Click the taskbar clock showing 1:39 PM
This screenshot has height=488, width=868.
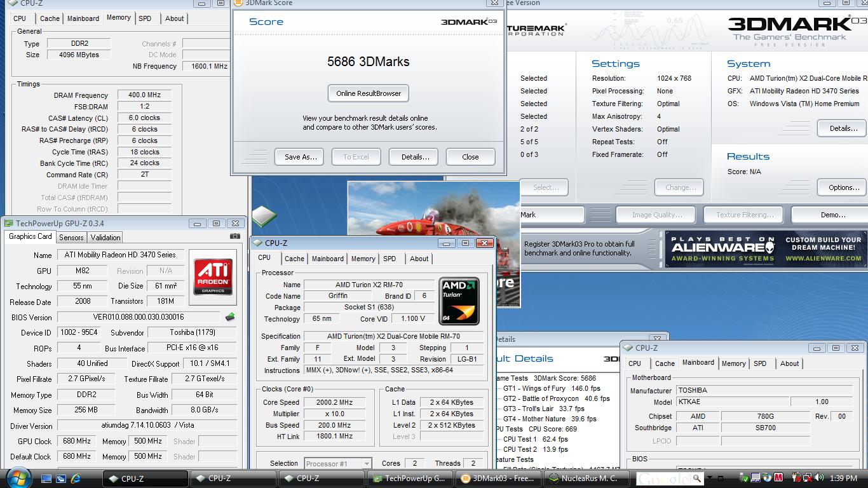coord(843,478)
